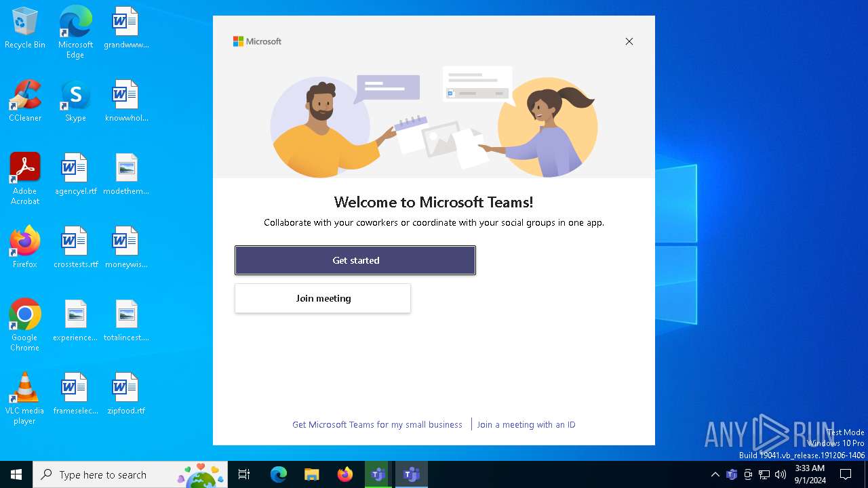Open the clock showing 3:33 AM
The width and height of the screenshot is (868, 488).
click(x=810, y=474)
